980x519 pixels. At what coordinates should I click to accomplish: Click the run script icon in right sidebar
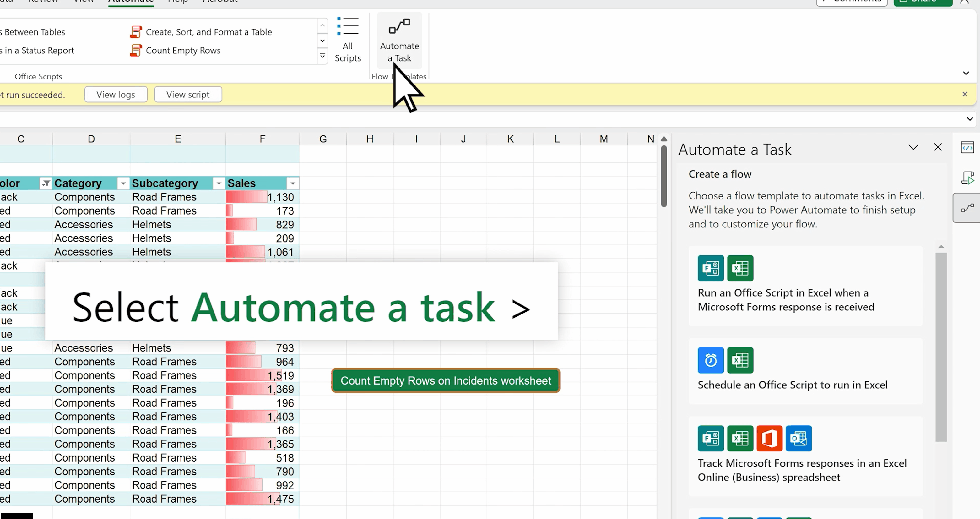[x=967, y=178]
